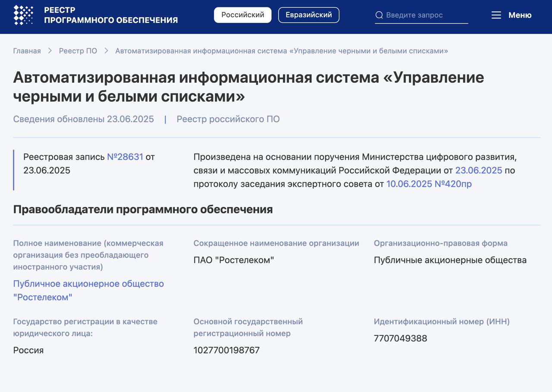Click OGRN number 1027700198767
The height and width of the screenshot is (392, 552).
point(226,350)
